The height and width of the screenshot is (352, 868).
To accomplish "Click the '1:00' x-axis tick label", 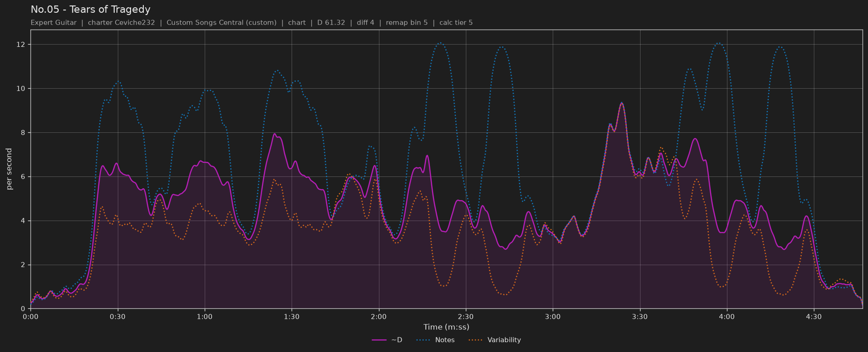I will (205, 317).
